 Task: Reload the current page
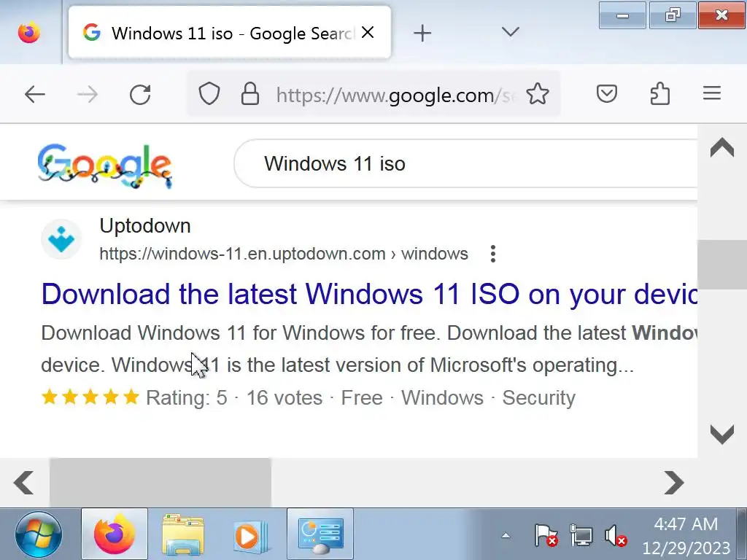coord(140,94)
